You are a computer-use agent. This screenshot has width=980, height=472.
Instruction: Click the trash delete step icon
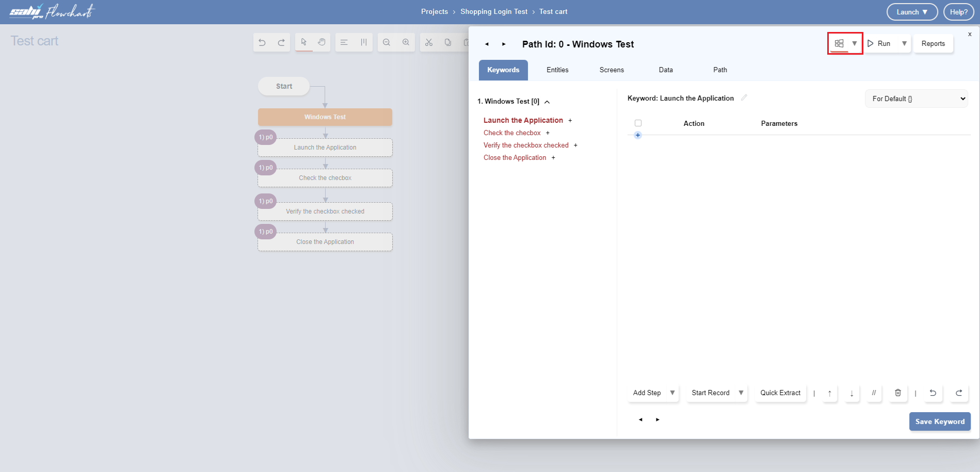[898, 393]
